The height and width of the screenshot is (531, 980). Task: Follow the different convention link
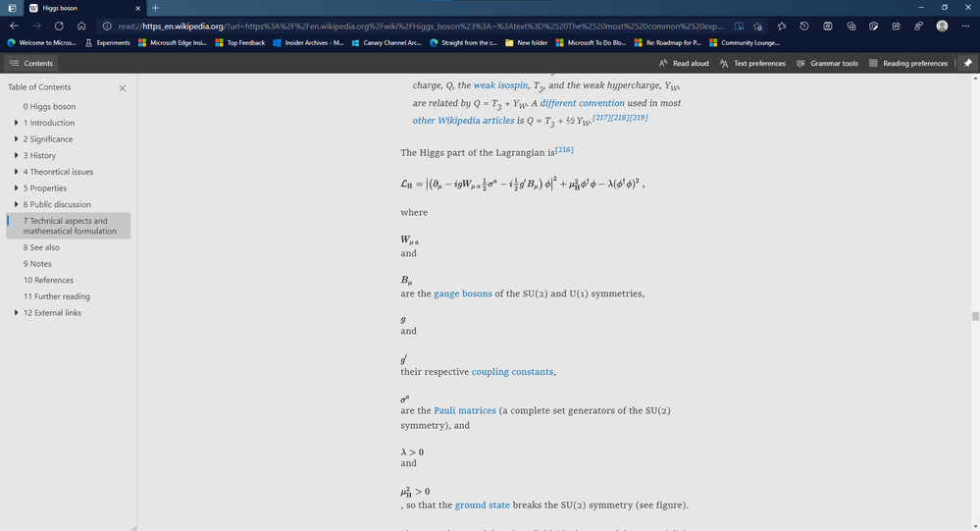click(582, 103)
